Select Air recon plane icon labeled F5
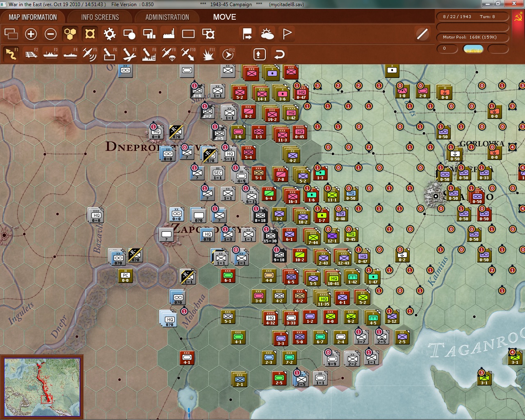 (89, 54)
